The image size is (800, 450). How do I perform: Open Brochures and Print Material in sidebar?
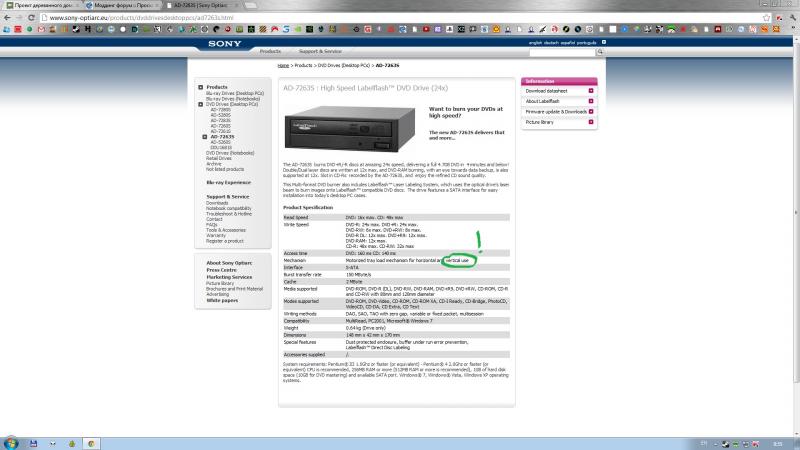[x=234, y=289]
